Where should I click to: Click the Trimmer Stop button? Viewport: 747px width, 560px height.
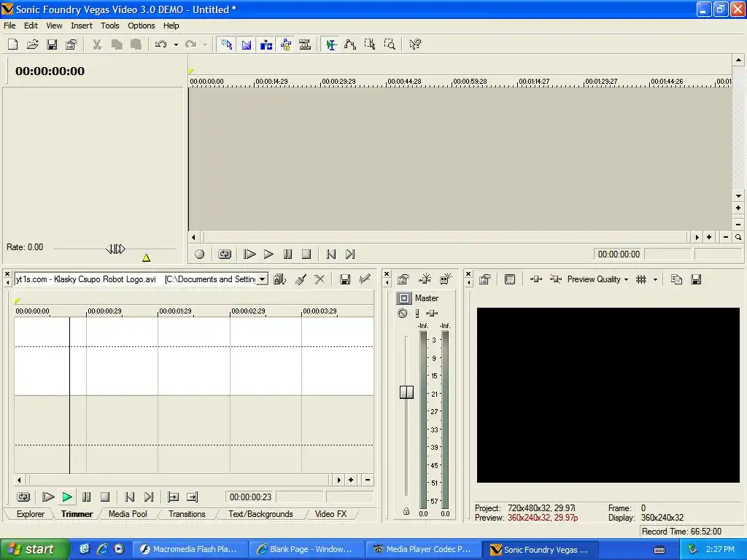click(x=105, y=497)
